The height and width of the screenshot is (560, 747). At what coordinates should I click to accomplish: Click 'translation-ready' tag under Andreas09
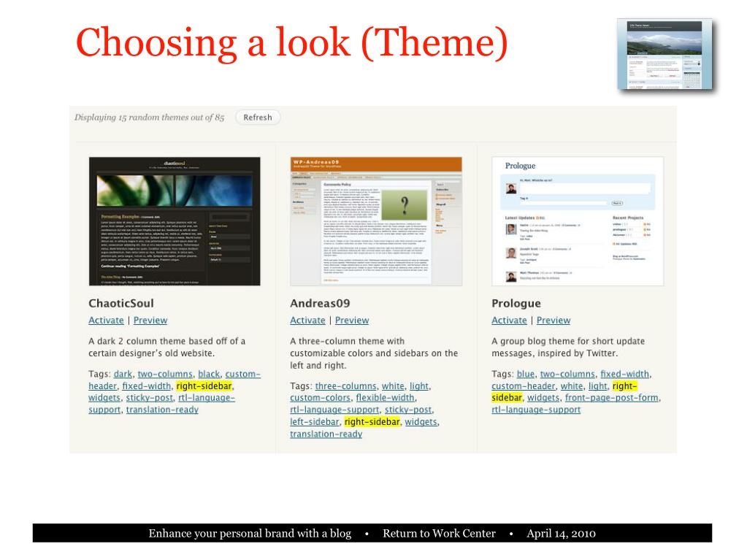coord(326,434)
